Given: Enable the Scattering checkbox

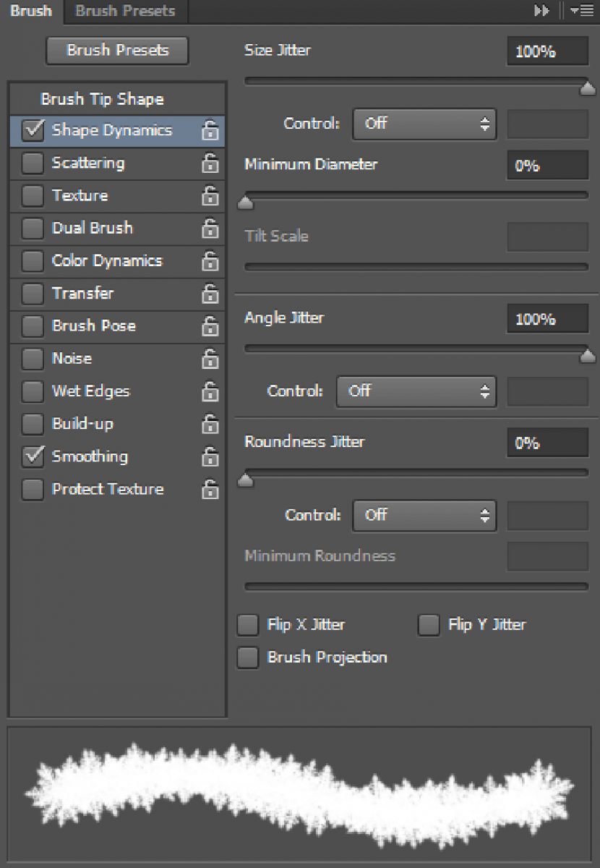Looking at the screenshot, I should [x=33, y=164].
